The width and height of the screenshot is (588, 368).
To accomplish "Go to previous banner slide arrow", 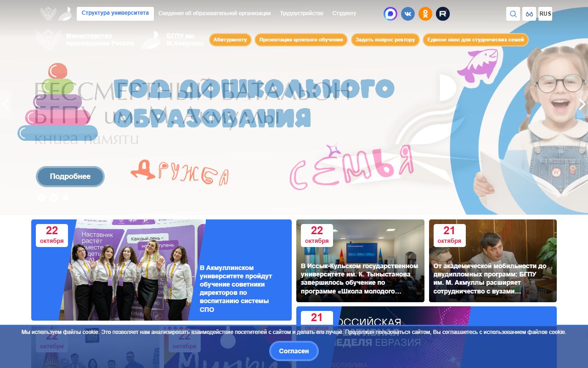I will (x=6, y=104).
